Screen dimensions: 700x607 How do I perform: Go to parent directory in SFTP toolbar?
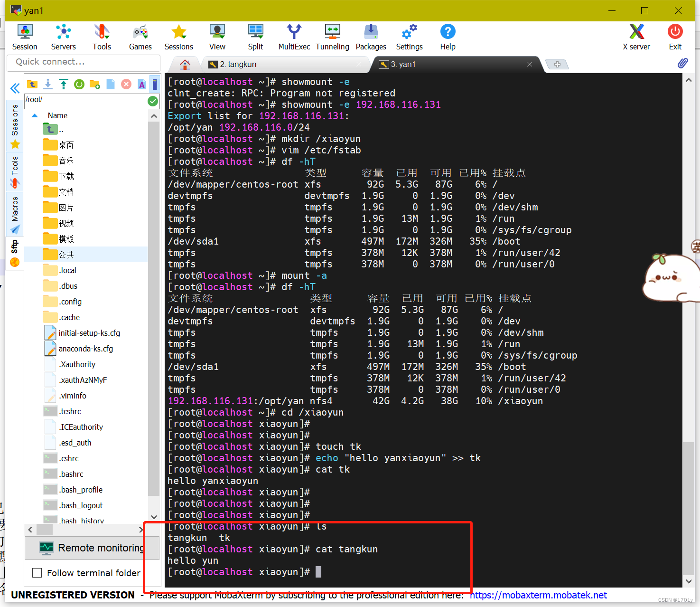(32, 84)
